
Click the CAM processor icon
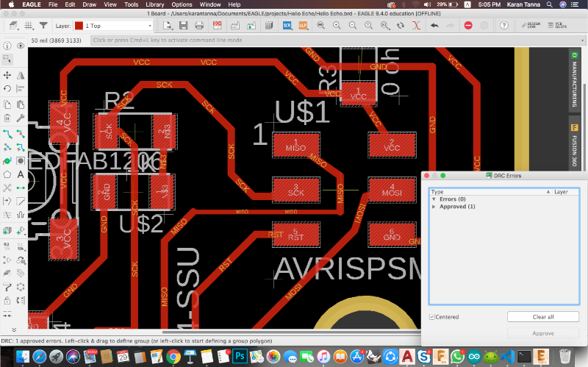pos(234,26)
